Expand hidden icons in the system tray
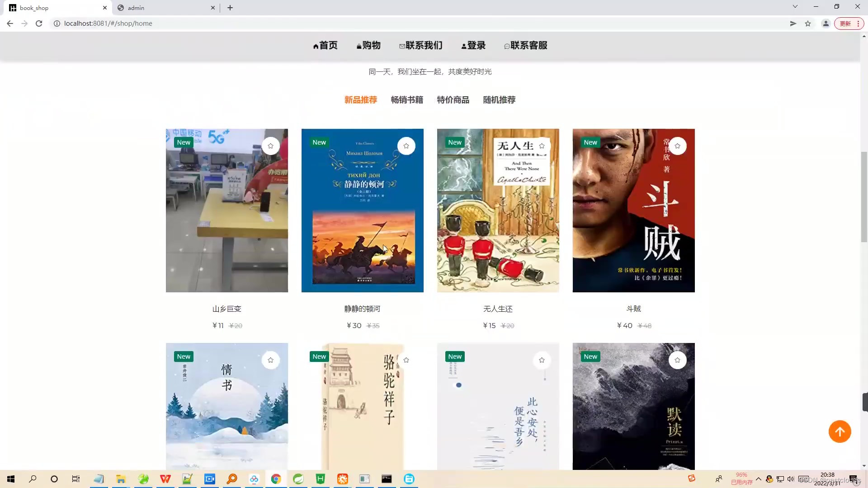Screen dimensions: 868x488 click(759, 479)
